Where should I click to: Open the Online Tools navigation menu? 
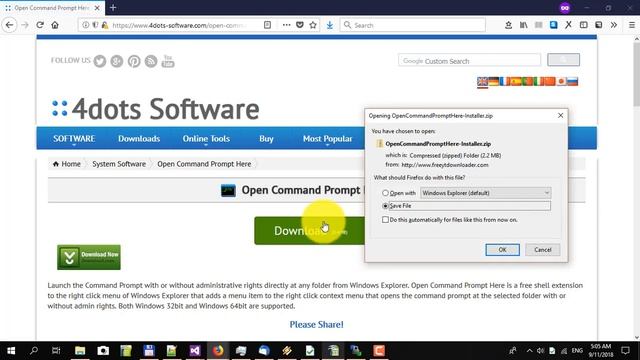pos(206,139)
